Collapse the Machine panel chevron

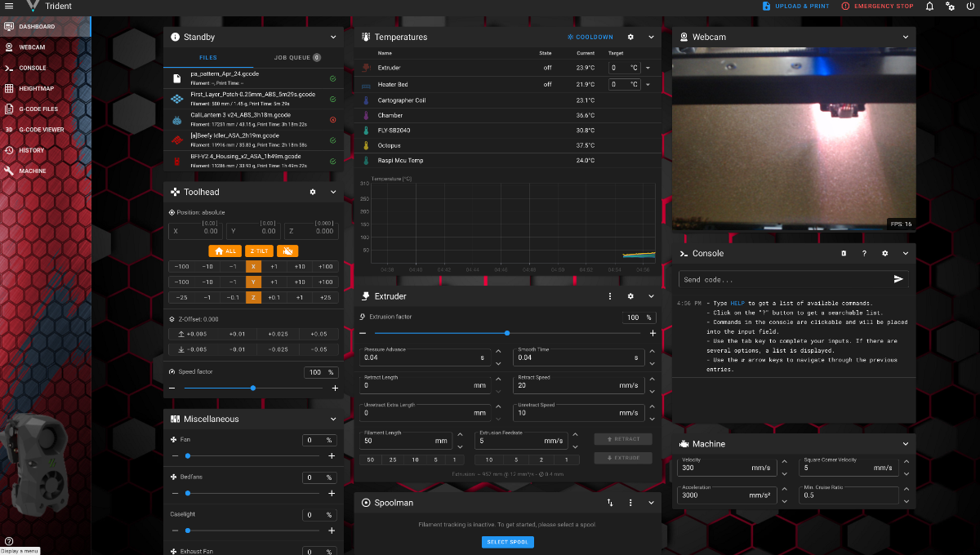905,443
